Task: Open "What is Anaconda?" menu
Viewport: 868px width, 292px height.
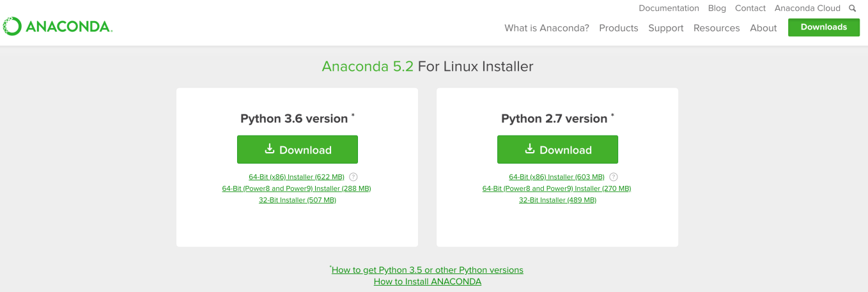Action: 546,28
